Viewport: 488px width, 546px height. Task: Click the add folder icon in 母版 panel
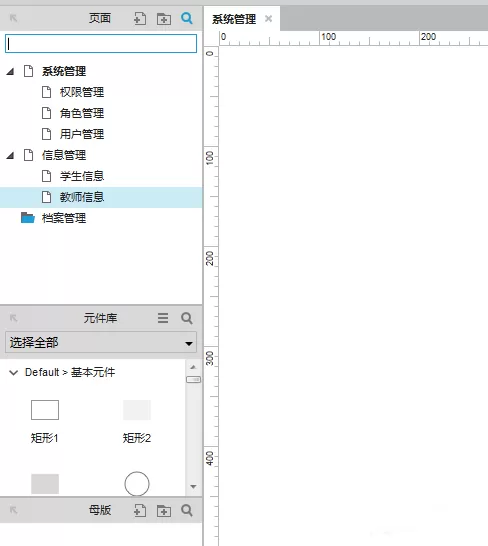pyautogui.click(x=163, y=511)
